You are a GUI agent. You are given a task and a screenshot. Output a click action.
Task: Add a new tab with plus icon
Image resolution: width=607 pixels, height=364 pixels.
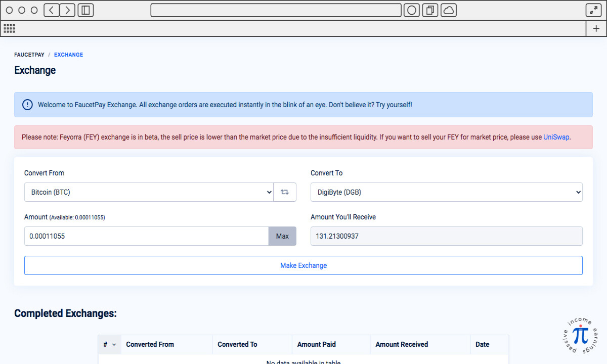[596, 28]
